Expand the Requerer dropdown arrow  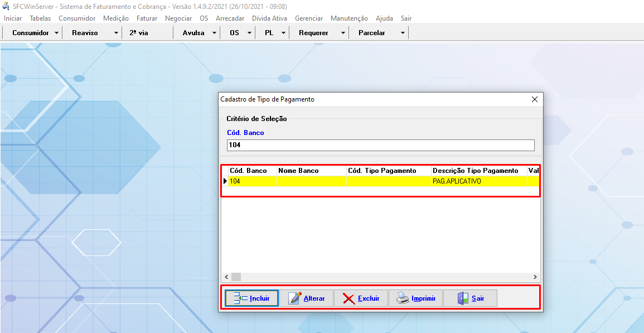(x=343, y=33)
